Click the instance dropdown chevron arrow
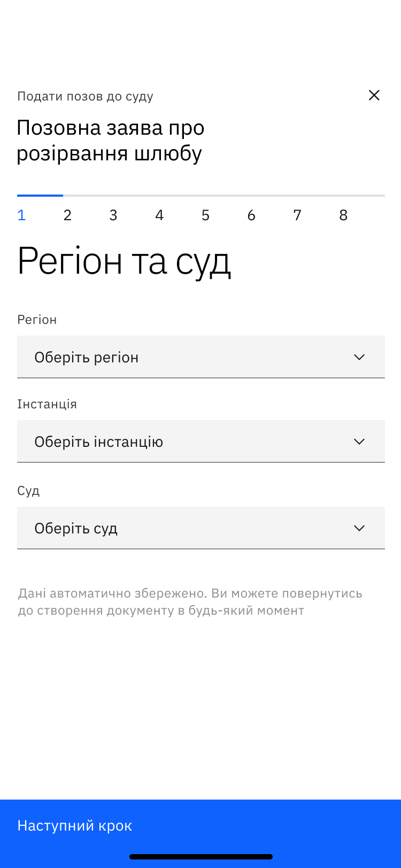 [359, 441]
